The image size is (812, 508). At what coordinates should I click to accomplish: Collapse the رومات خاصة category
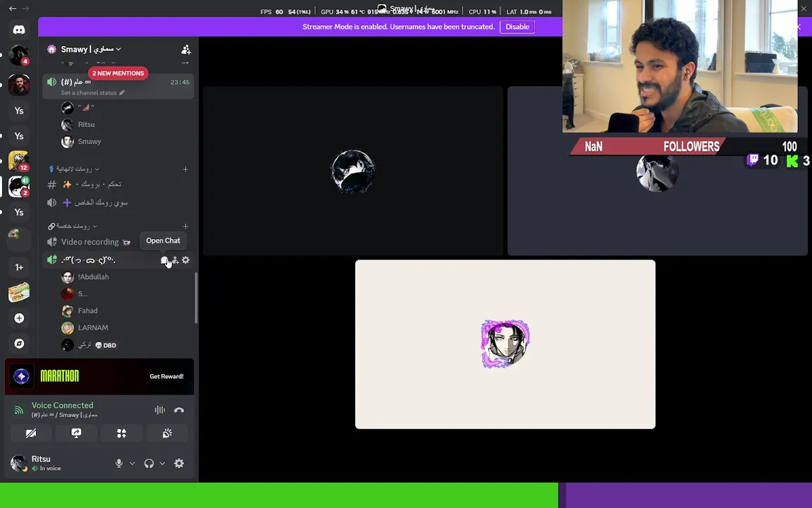73,226
